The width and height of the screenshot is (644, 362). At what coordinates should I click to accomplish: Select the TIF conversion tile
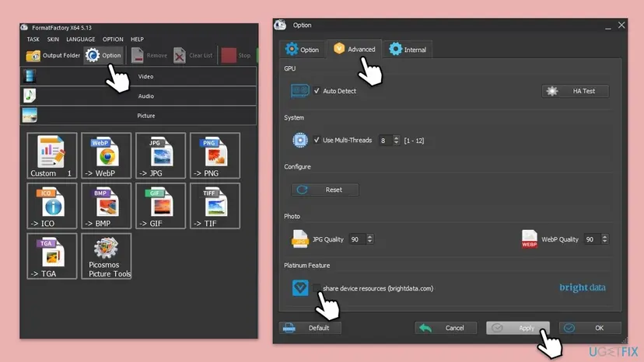click(x=215, y=206)
